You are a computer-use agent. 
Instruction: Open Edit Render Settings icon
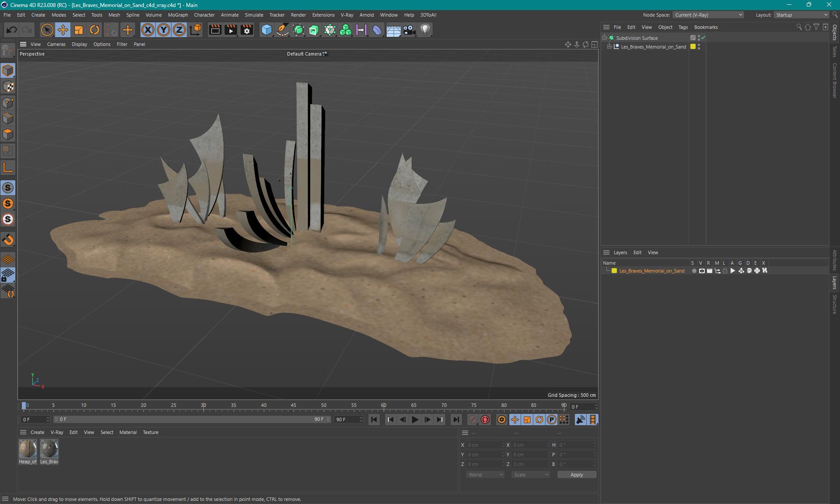coord(247,30)
